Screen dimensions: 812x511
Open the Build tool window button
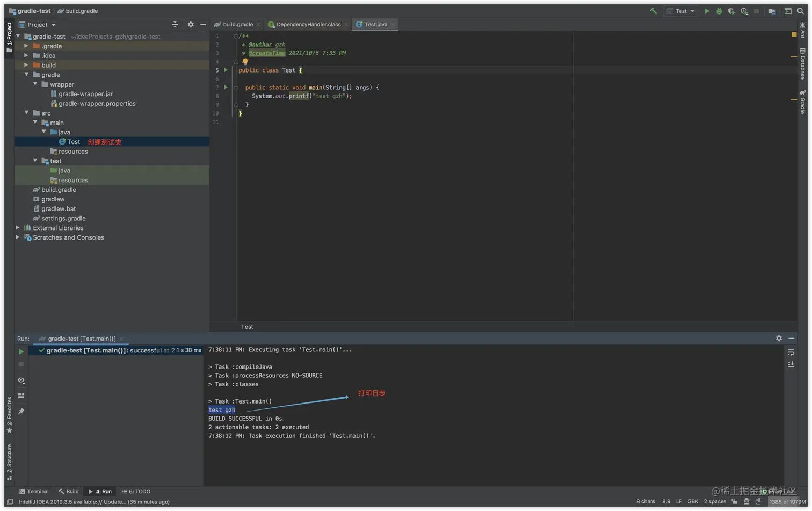tap(69, 492)
